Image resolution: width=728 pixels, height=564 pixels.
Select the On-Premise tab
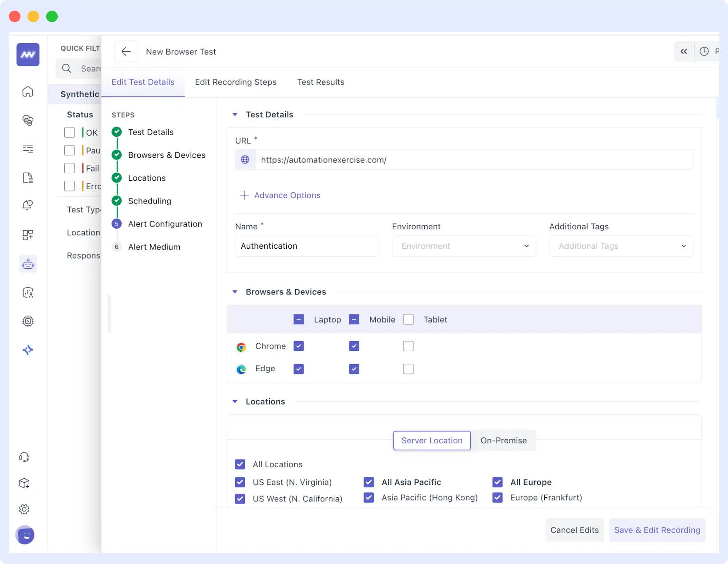[x=503, y=441]
